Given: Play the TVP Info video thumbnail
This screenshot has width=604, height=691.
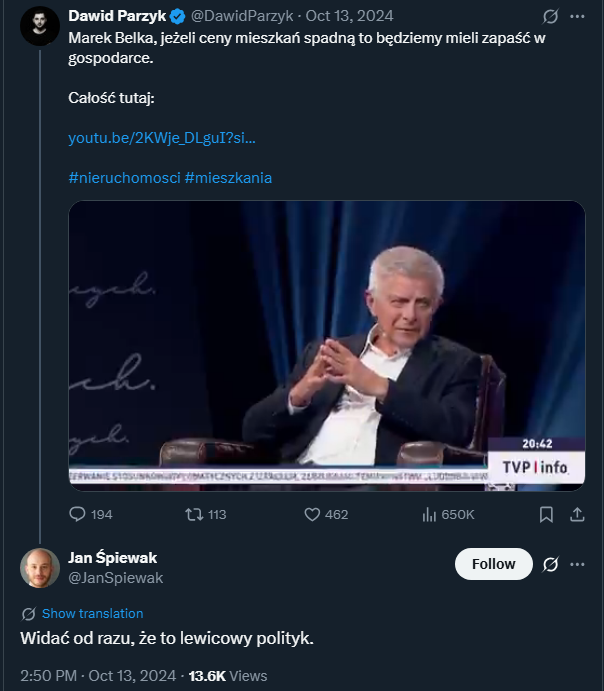Looking at the screenshot, I should click(x=326, y=345).
